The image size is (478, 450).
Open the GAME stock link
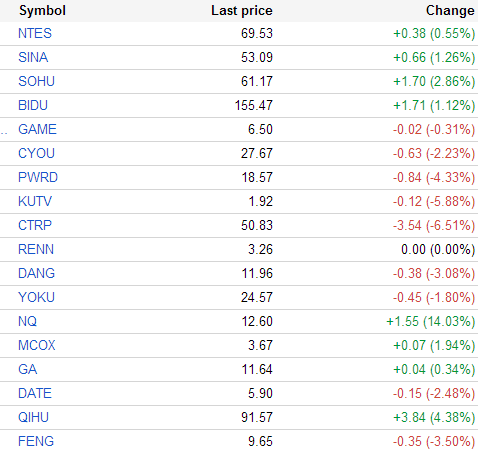[x=37, y=129]
